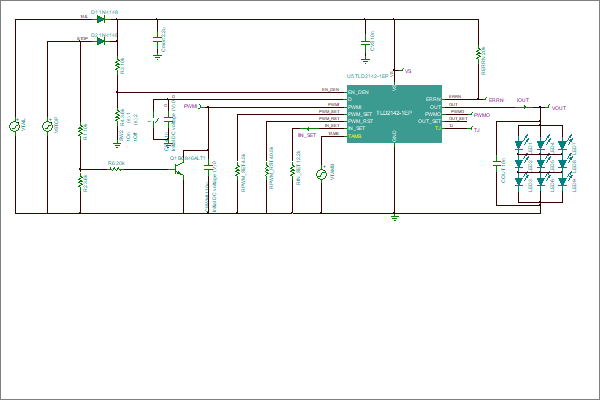Viewport: 600px width, 400px height.
Task: Click the TJ pin label inside the IC
Action: tap(438, 129)
